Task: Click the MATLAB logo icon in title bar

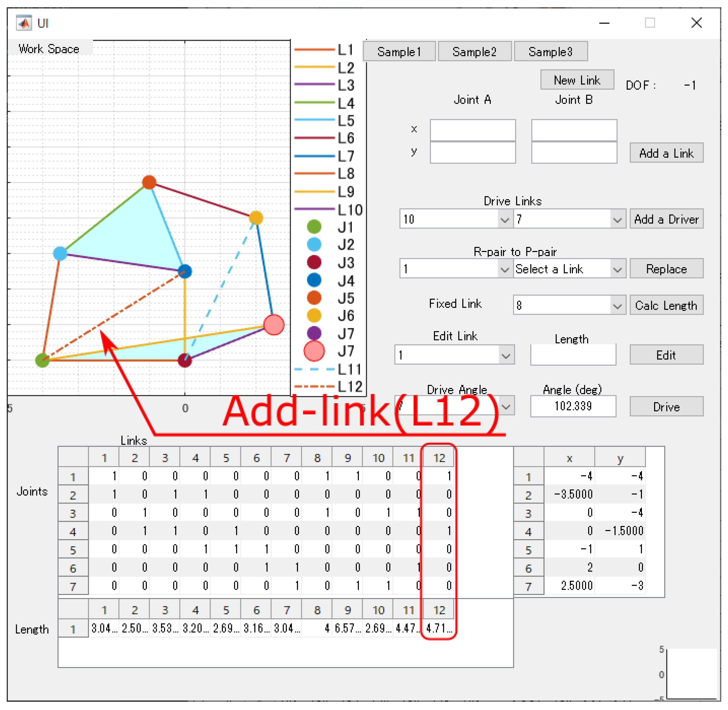Action: click(24, 23)
